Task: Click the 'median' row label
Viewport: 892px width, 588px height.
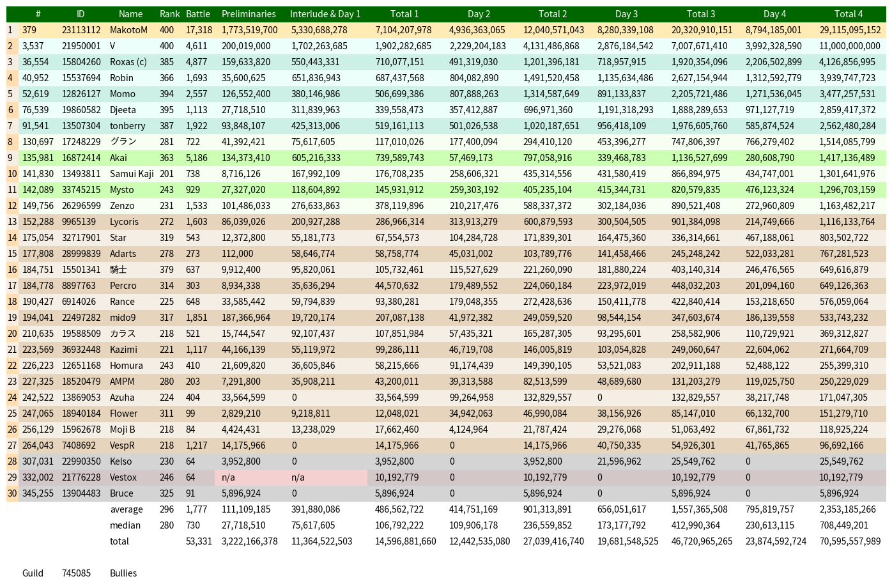Action: [125, 525]
